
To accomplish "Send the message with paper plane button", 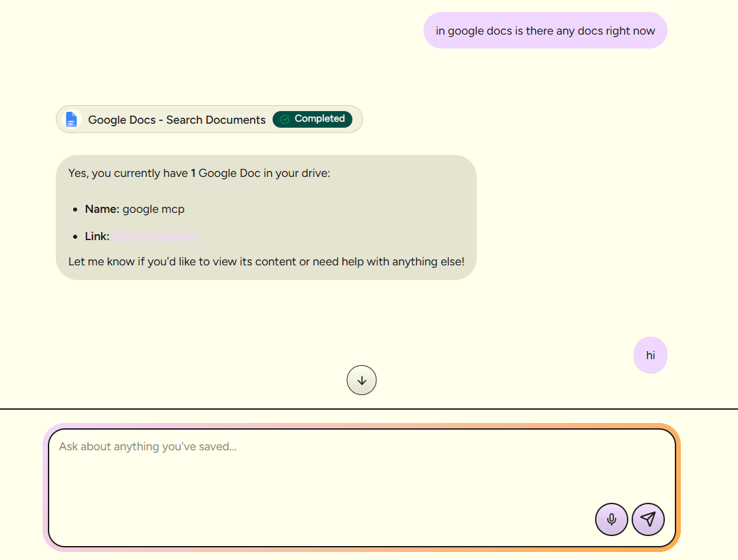I will (x=648, y=519).
